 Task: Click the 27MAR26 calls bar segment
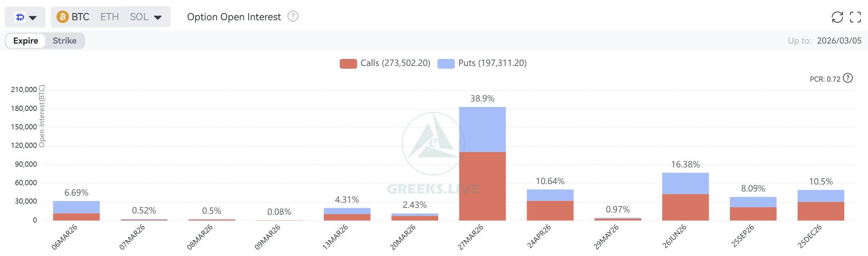[482, 186]
